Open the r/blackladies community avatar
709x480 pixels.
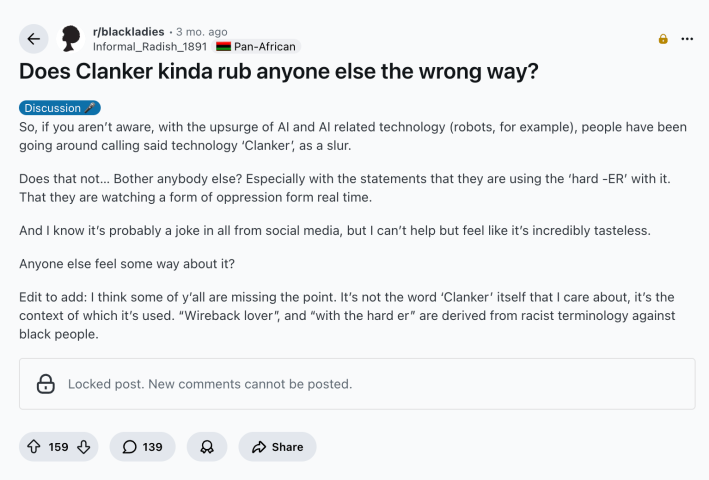pyautogui.click(x=71, y=39)
